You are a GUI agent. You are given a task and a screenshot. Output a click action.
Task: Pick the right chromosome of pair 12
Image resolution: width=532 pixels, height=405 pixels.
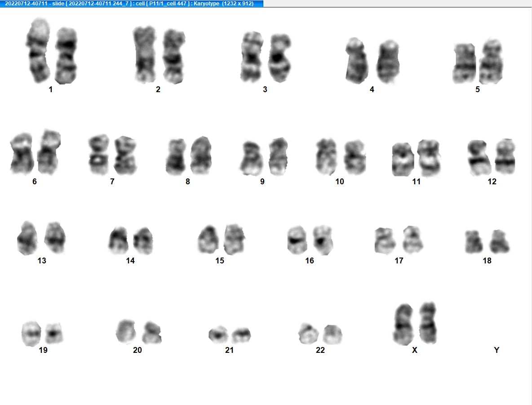click(505, 157)
